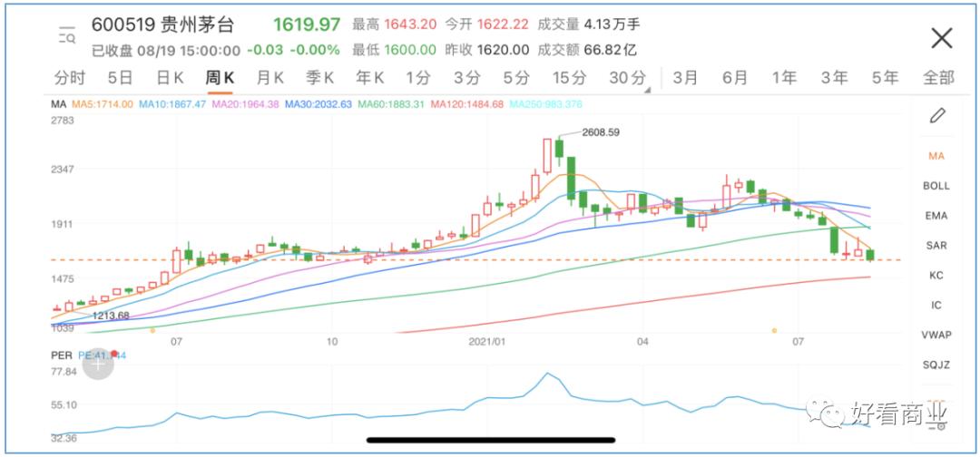The height and width of the screenshot is (457, 980).
Task: Click the MA10:1867.47 legend value
Action: tap(171, 104)
